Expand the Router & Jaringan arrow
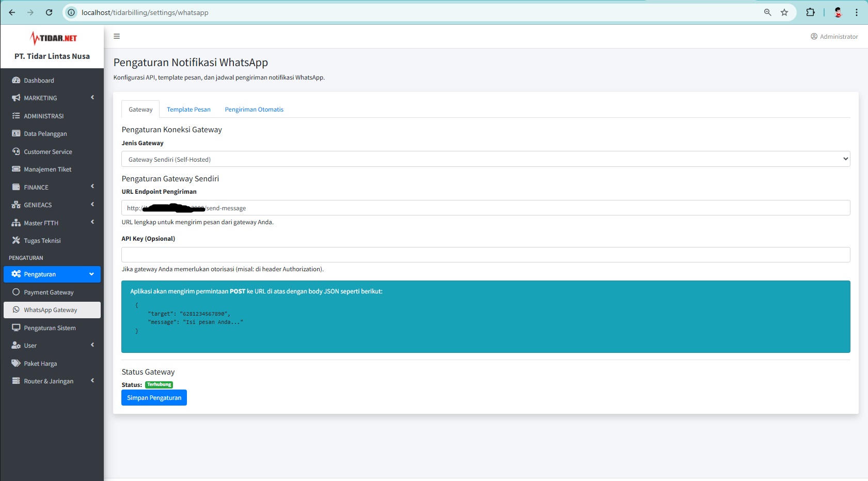Screen dimensions: 868x481 pyautogui.click(x=92, y=380)
